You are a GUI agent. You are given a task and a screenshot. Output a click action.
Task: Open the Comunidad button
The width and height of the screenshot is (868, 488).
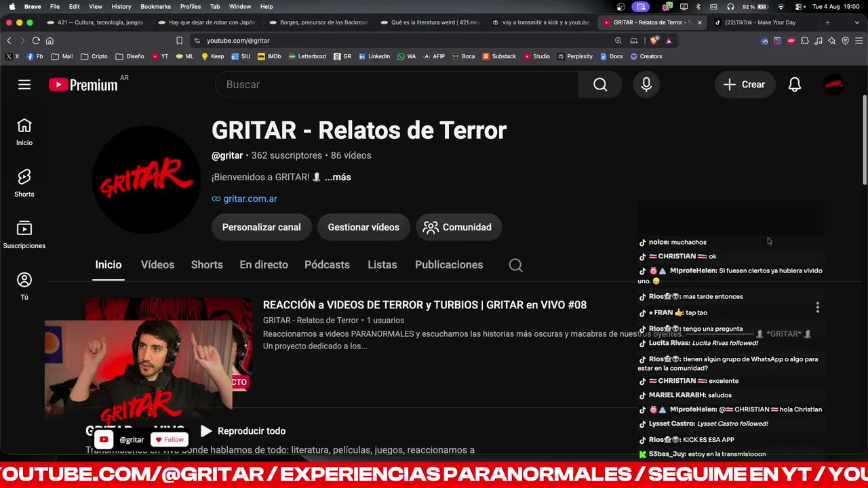coord(458,227)
